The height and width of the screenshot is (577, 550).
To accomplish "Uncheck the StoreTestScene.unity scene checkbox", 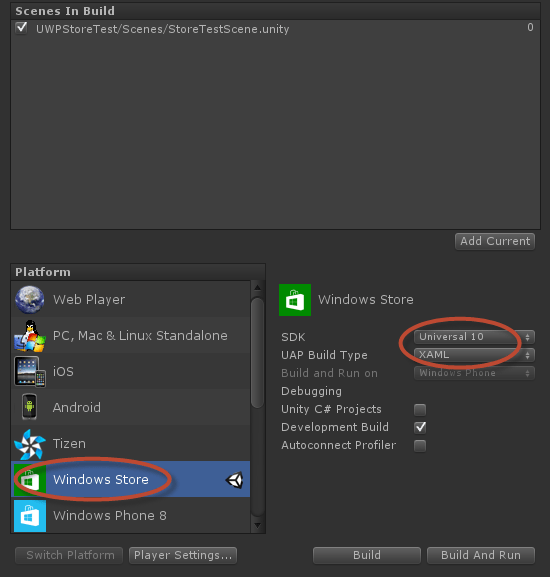I will pyautogui.click(x=21, y=28).
